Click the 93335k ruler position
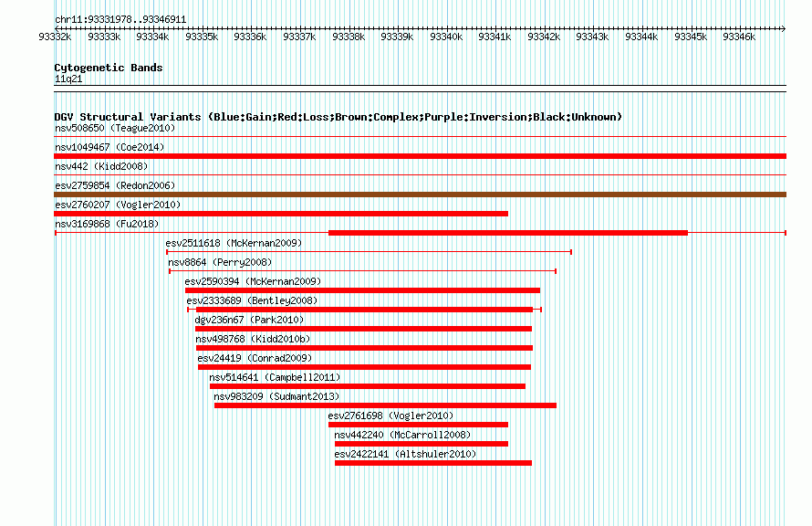 (x=202, y=37)
